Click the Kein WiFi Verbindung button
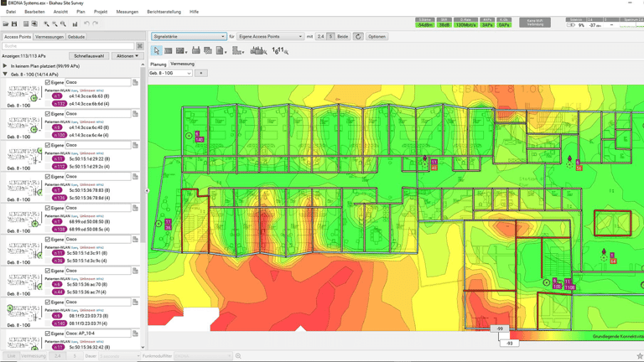 click(535, 23)
